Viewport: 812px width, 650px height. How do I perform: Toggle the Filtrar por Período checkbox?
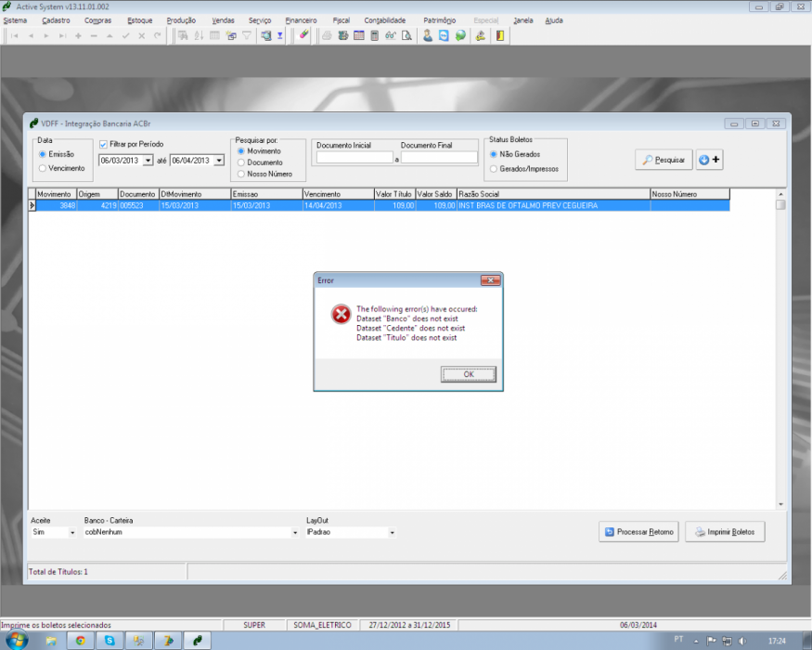(103, 144)
